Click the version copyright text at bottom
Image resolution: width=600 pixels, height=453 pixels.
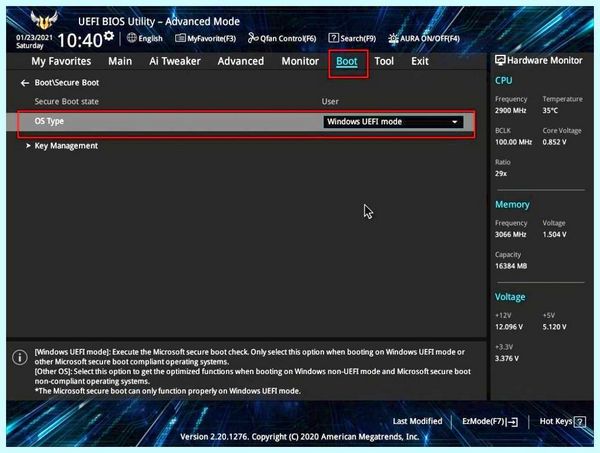click(x=299, y=437)
